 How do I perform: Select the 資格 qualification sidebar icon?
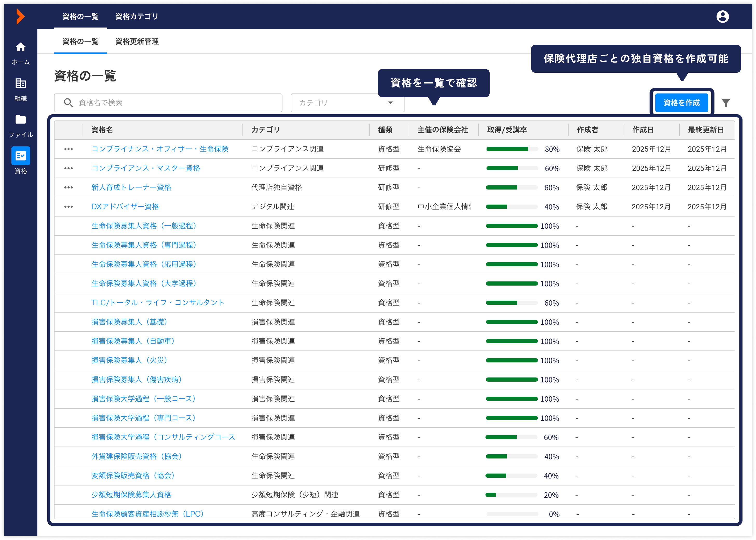click(x=21, y=156)
